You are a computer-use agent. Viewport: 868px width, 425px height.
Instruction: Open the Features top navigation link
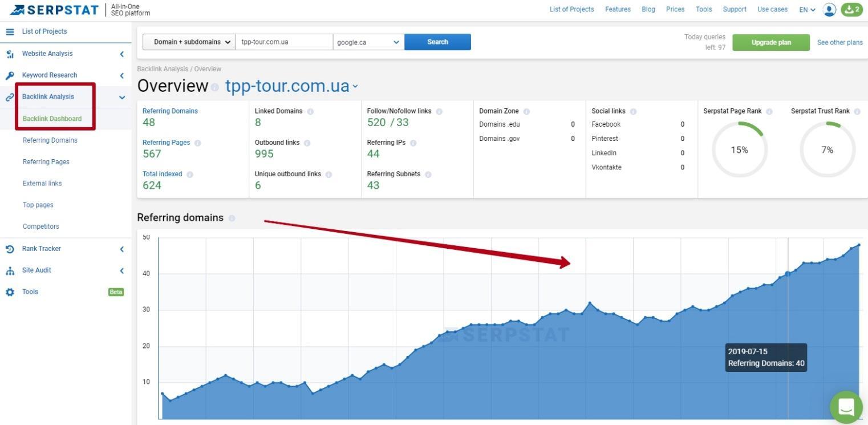(618, 9)
